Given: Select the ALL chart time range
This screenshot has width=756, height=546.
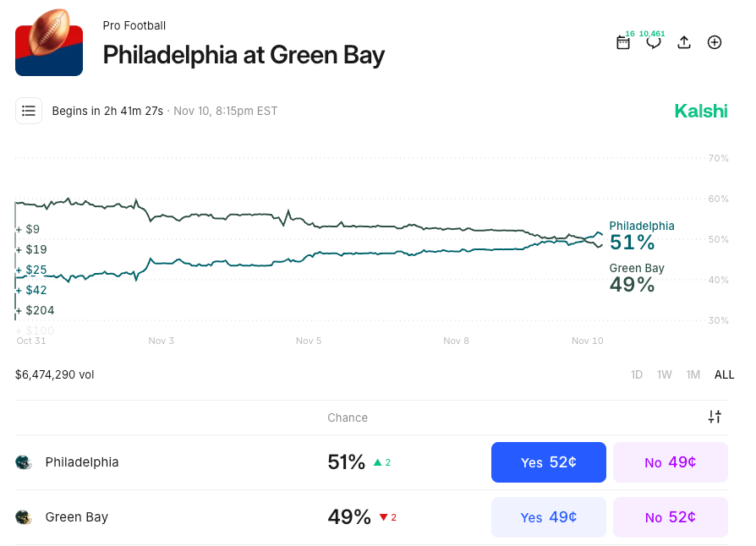Looking at the screenshot, I should tap(724, 374).
